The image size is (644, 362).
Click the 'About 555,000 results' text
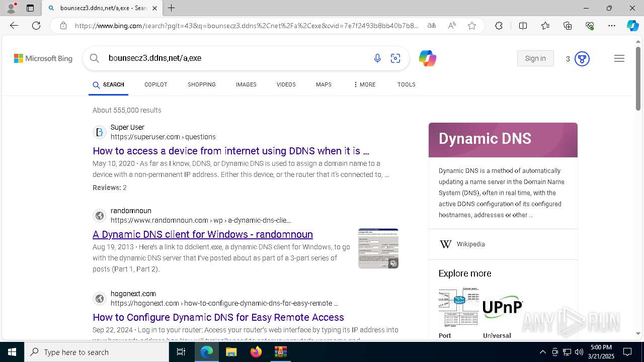(x=127, y=110)
